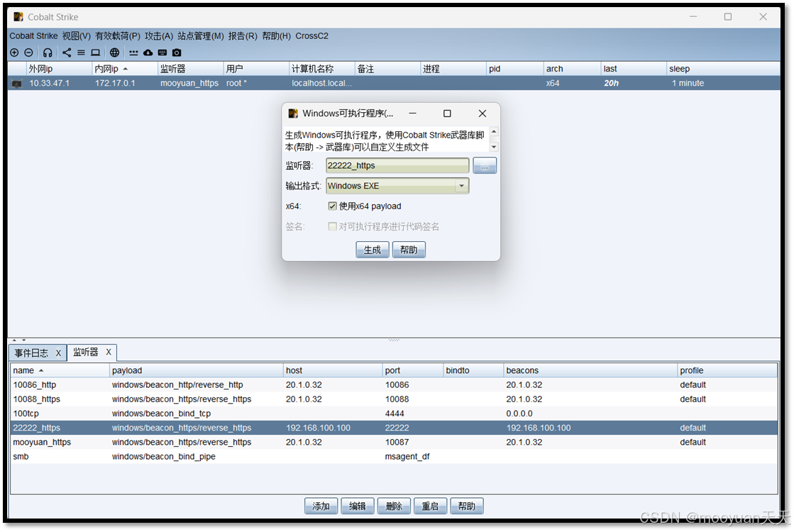Open the 帮助(H) menu

tap(277, 36)
